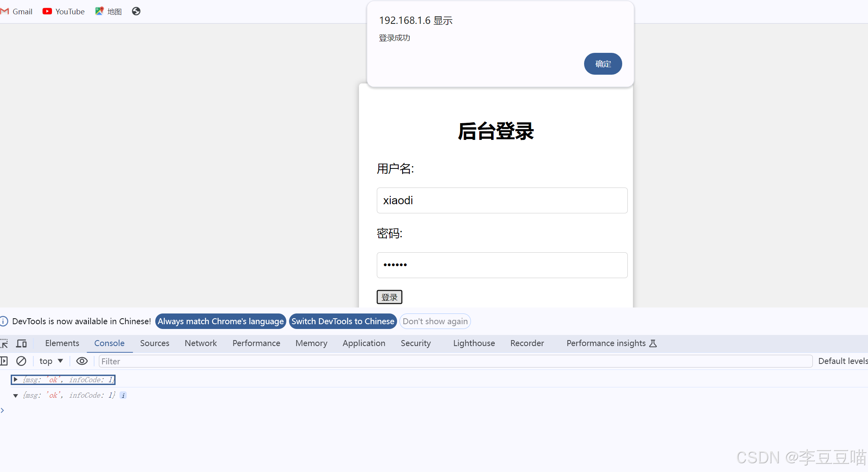Switch to the Network tab
The height and width of the screenshot is (472, 868).
point(201,343)
